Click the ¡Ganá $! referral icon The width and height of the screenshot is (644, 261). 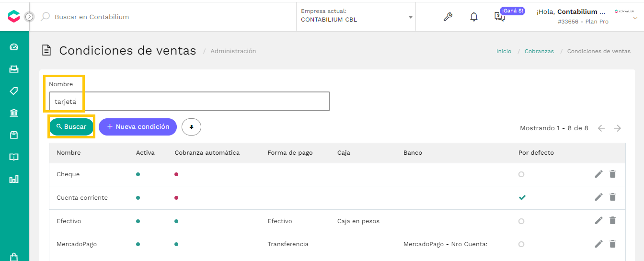(x=500, y=17)
